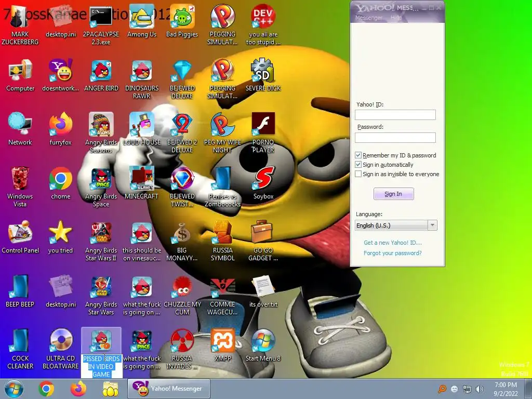
Task: Open the Messenger menu
Action: tap(368, 18)
